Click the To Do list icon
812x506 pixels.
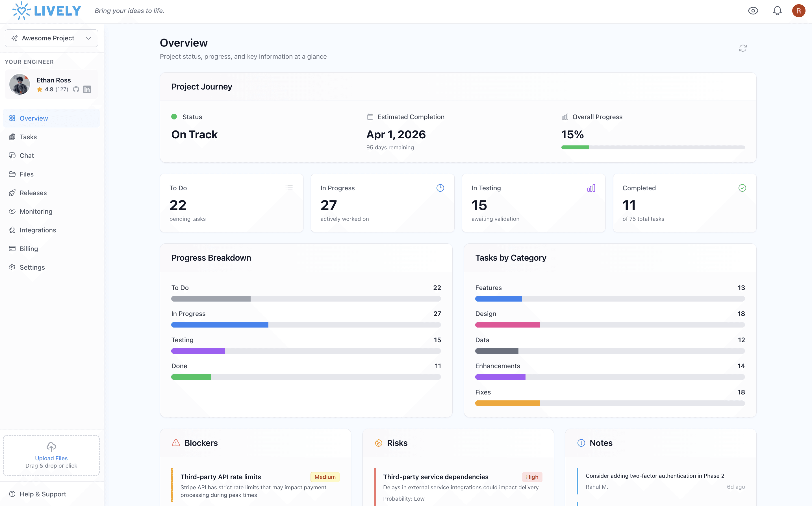(289, 188)
